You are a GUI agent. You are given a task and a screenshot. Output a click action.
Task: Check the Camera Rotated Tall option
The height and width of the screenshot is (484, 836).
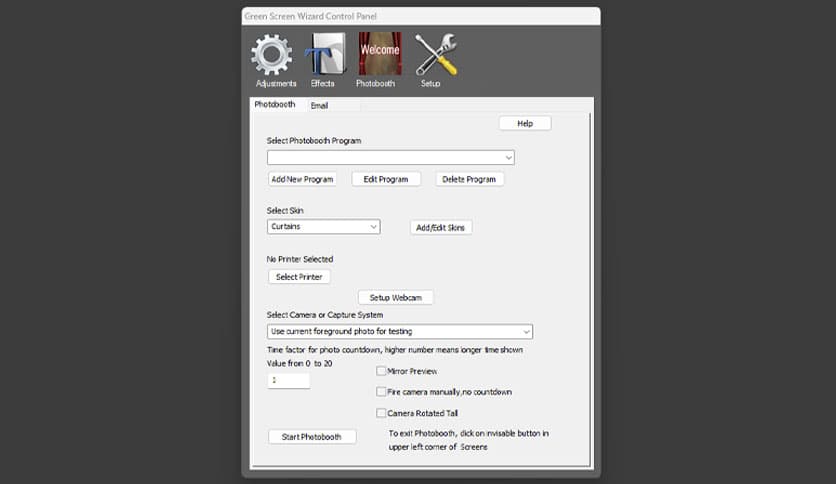tap(381, 413)
